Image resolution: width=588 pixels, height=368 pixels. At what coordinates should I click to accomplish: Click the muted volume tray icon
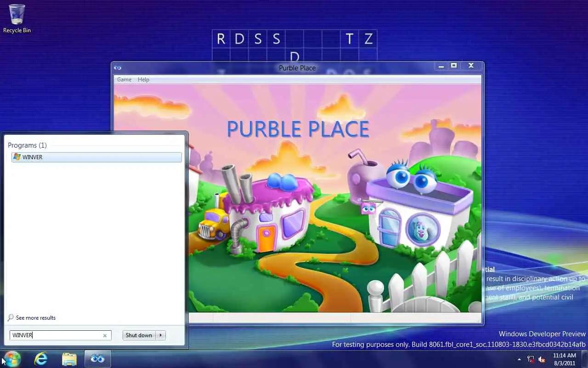tap(542, 359)
